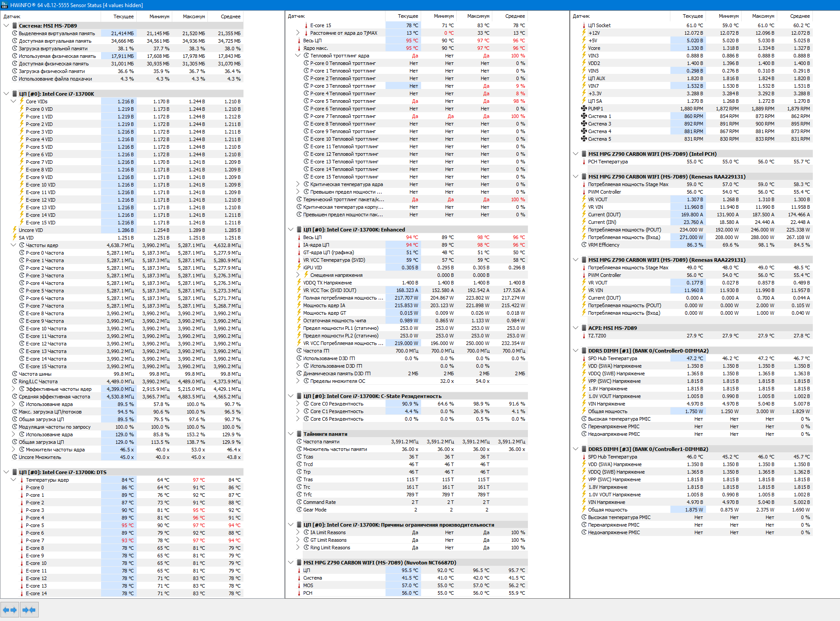Collapse the Тайминги памяти group
The width and height of the screenshot is (840, 621).
point(291,434)
